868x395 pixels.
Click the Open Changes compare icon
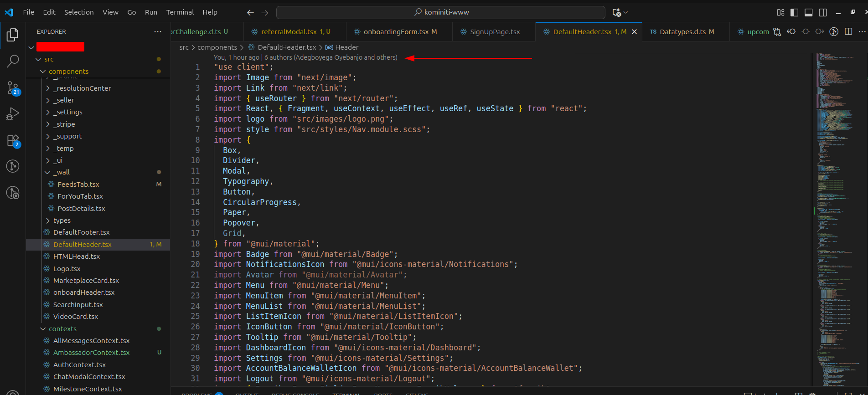click(x=777, y=31)
